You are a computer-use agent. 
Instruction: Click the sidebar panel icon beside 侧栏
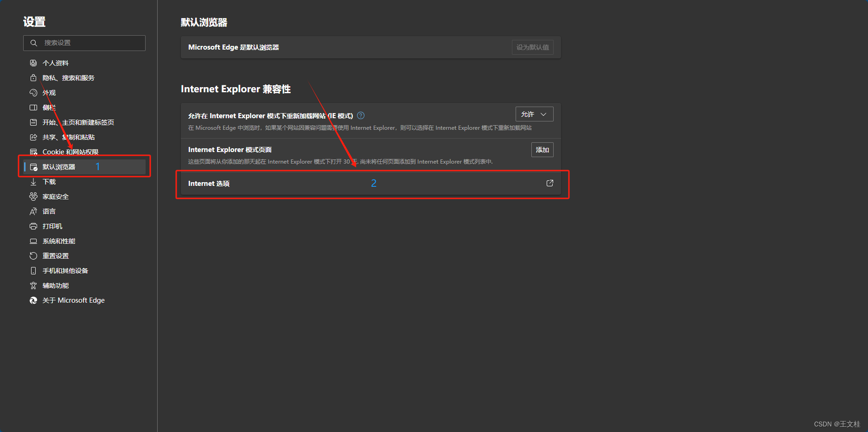[33, 108]
